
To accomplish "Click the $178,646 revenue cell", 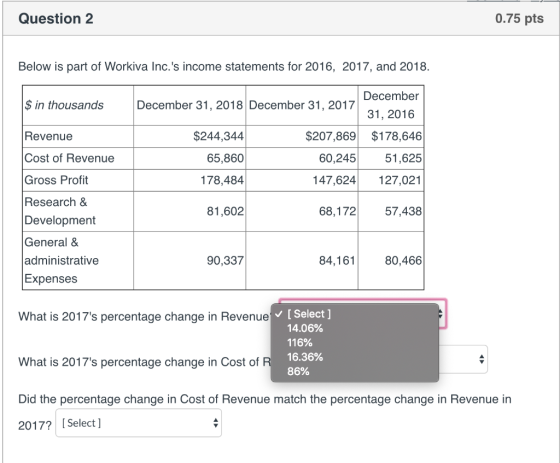I will [x=391, y=136].
